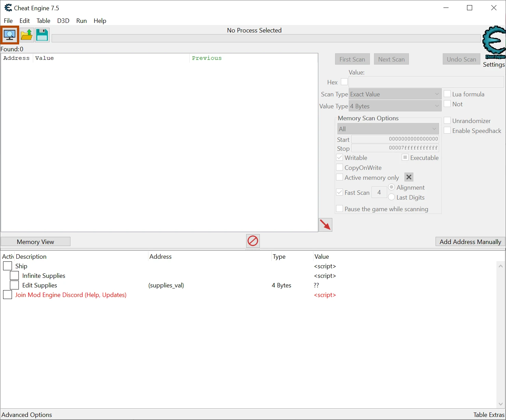Viewport: 506px width, 420px height.
Task: Click Add Address Manually
Action: (470, 242)
